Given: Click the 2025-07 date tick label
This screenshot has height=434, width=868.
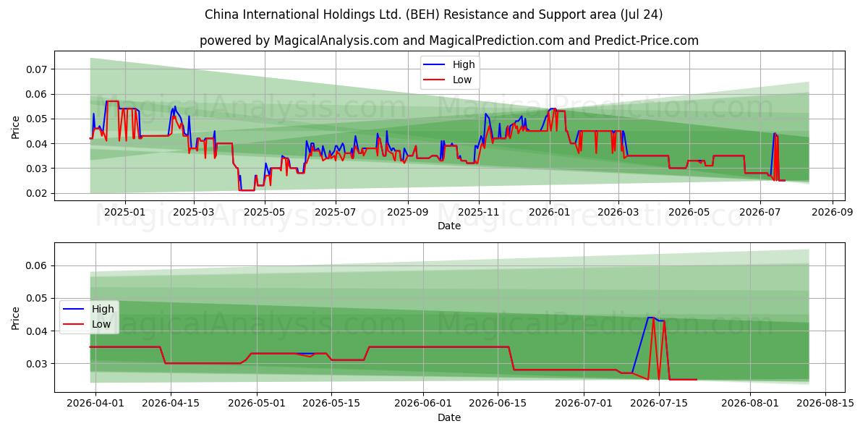Looking at the screenshot, I should 336,213.
